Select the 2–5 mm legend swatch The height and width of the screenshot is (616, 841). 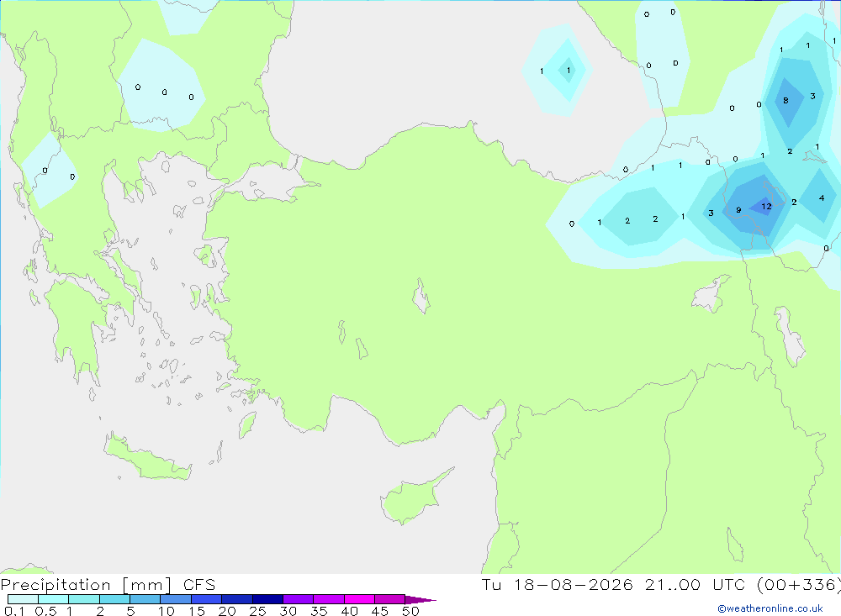click(x=114, y=599)
